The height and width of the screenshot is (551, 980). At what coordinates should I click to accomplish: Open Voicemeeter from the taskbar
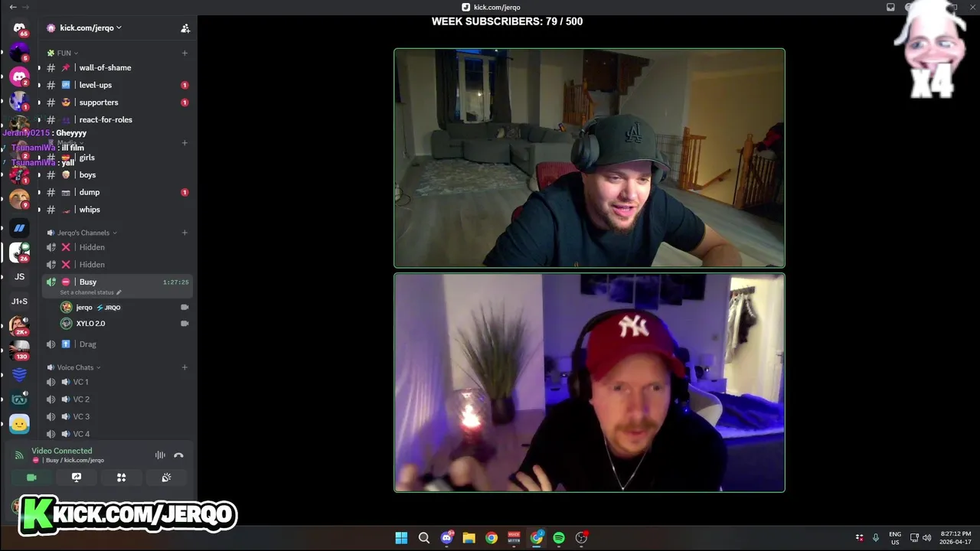coord(514,538)
